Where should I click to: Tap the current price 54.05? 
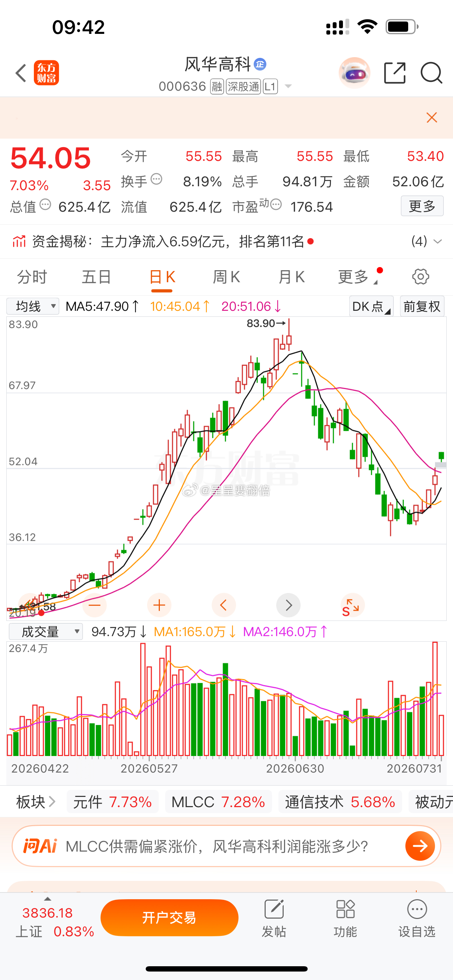(50, 158)
